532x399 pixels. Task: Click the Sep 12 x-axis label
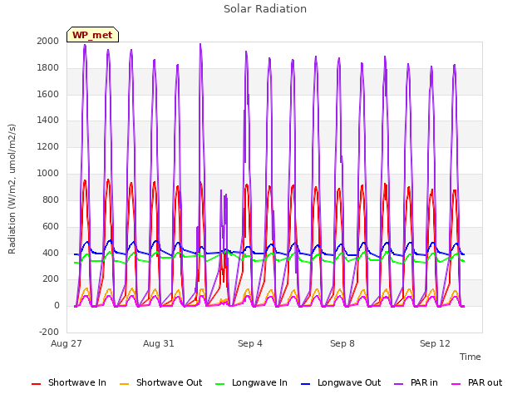[x=435, y=343]
